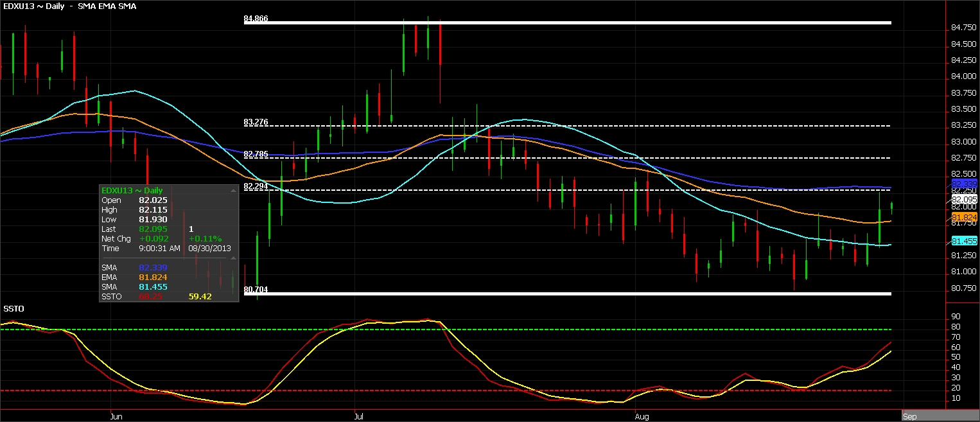Click the chart title EDXU13 ~ Daily - SMA EMA SMA
Screen dimensions: 980x422
(69, 6)
